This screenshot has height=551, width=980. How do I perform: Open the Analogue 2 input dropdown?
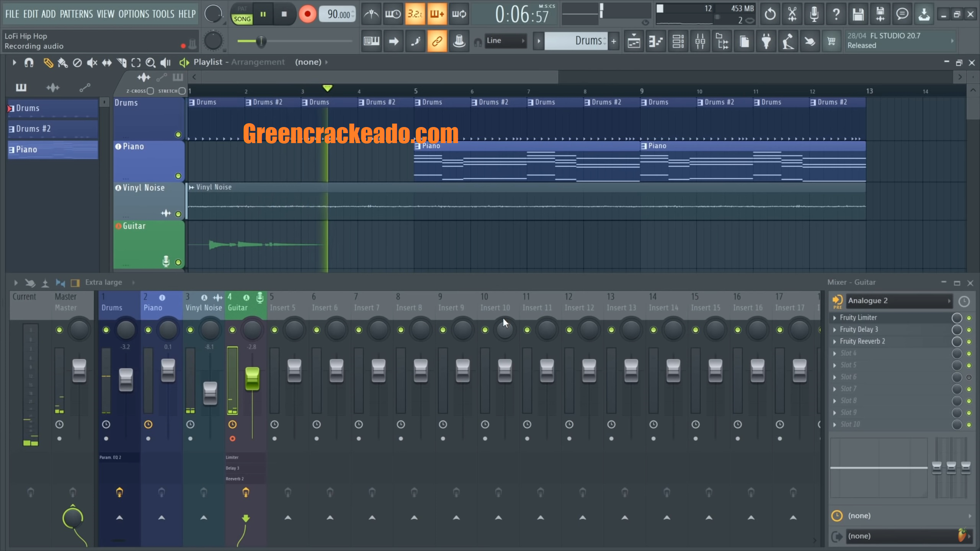point(899,301)
